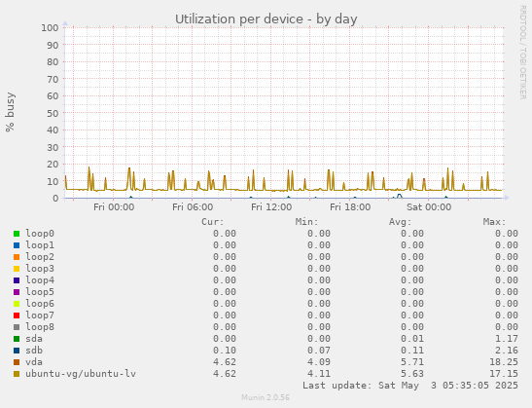This screenshot has height=408, width=532.
Task: Click the Max: column header
Action: point(494,222)
